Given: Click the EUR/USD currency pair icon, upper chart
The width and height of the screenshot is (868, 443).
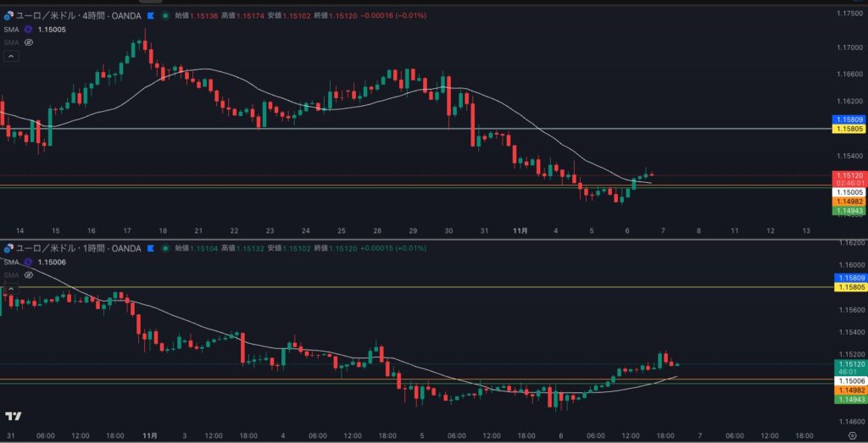Looking at the screenshot, I should coord(8,15).
